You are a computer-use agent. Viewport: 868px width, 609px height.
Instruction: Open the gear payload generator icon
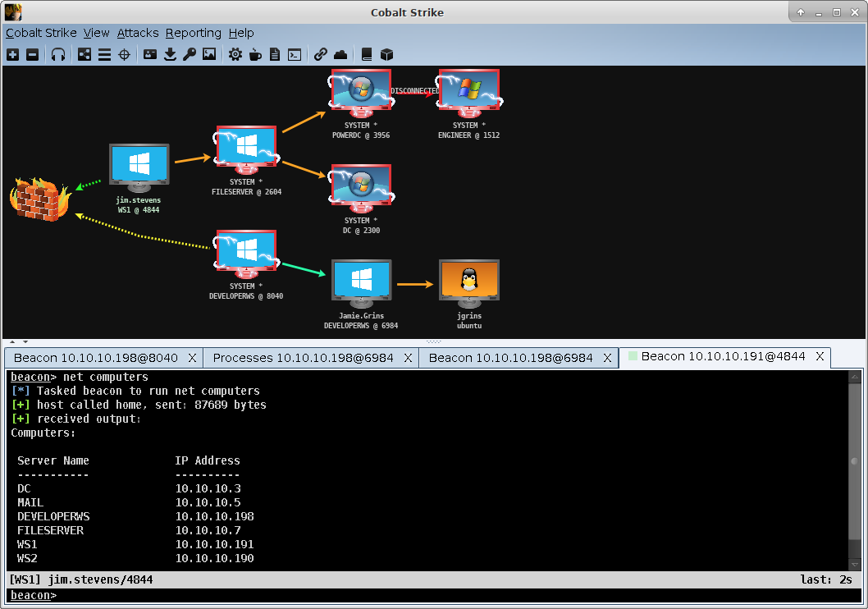(x=235, y=55)
